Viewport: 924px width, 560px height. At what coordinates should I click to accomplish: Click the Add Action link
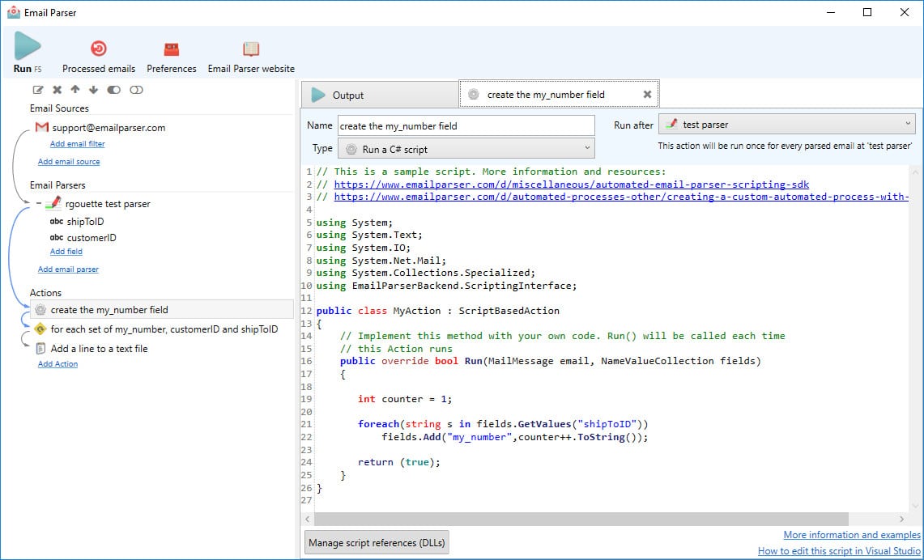57,364
